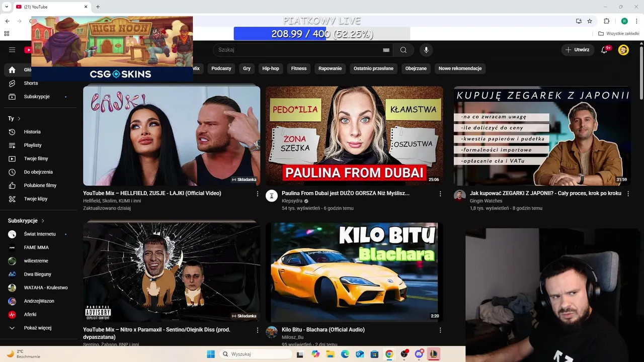644x362 pixels.
Task: Open the Chrome three-dot menu
Action: point(637,21)
